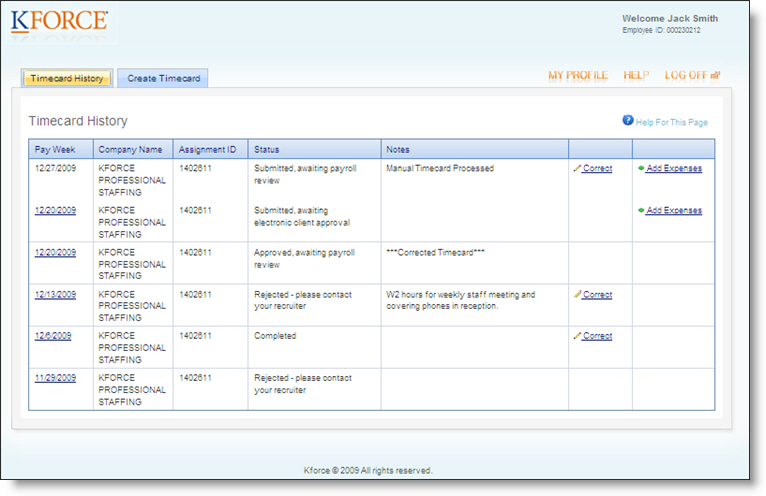Click the 12/27/2009 pay week text
Image resolution: width=766 pixels, height=496 pixels.
(55, 168)
